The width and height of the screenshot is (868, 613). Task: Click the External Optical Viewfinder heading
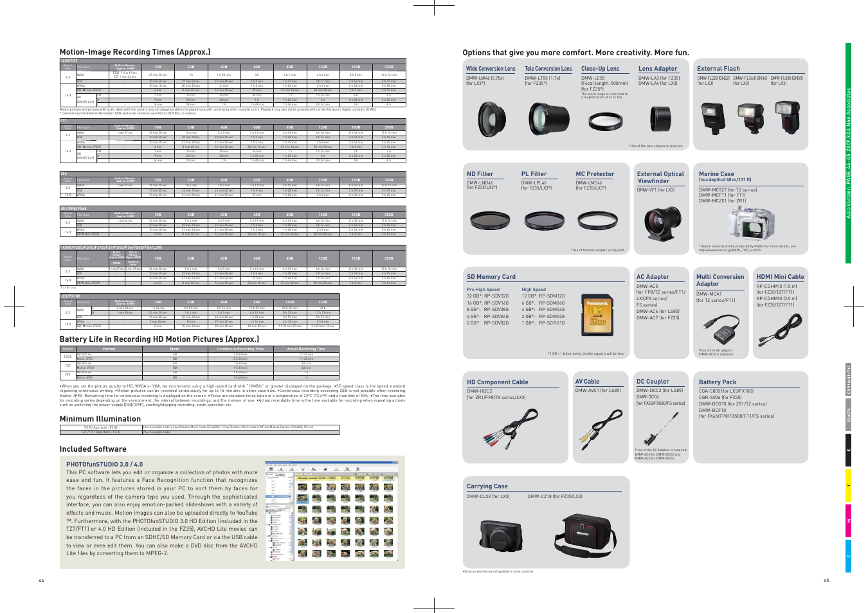660,177
